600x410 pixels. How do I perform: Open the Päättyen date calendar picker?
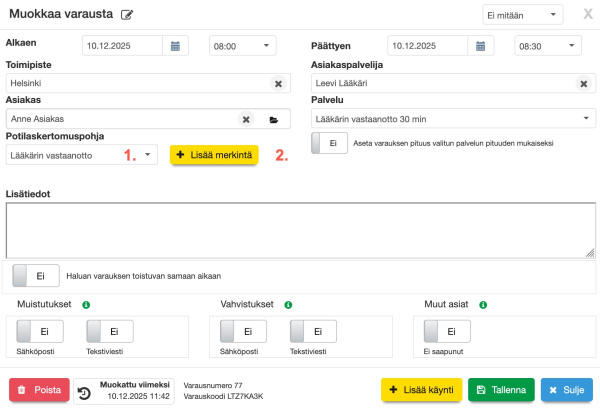point(481,46)
